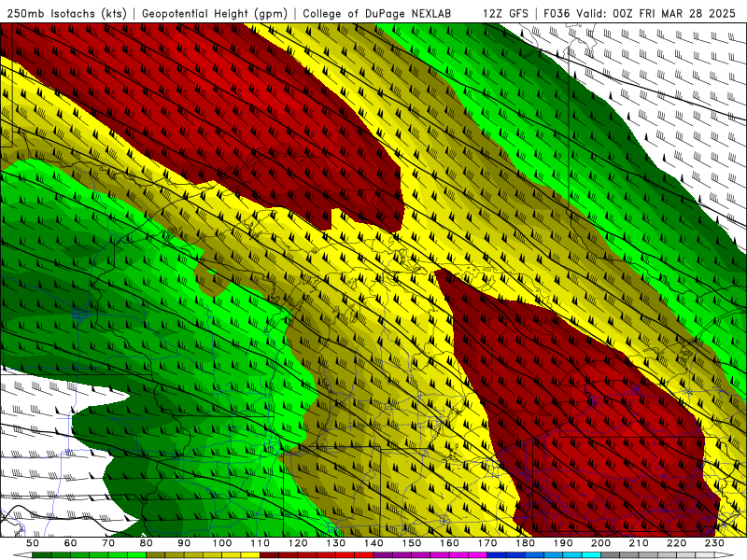Screen dimensions: 747x560
Task: Click the '50' value on the color scale
Action: (33, 543)
